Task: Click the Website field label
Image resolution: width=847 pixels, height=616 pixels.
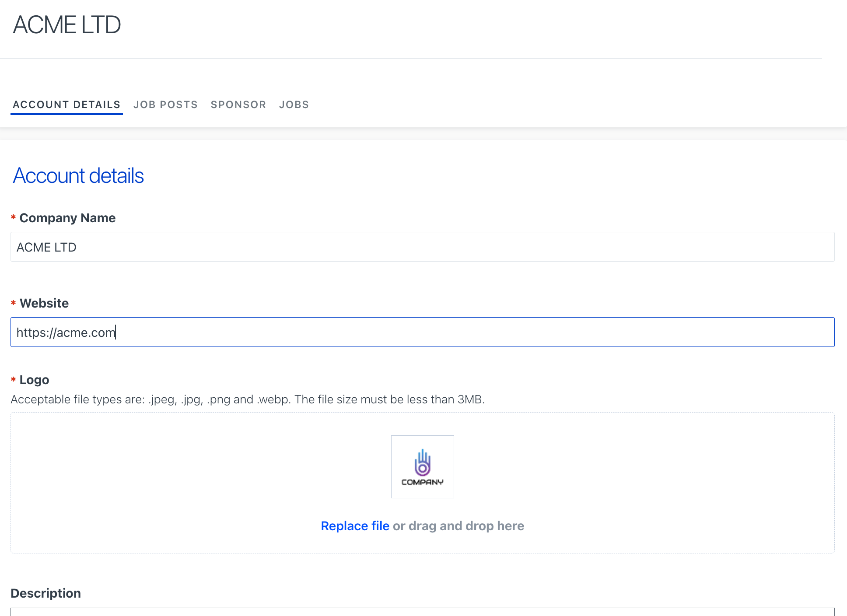Action: point(44,303)
